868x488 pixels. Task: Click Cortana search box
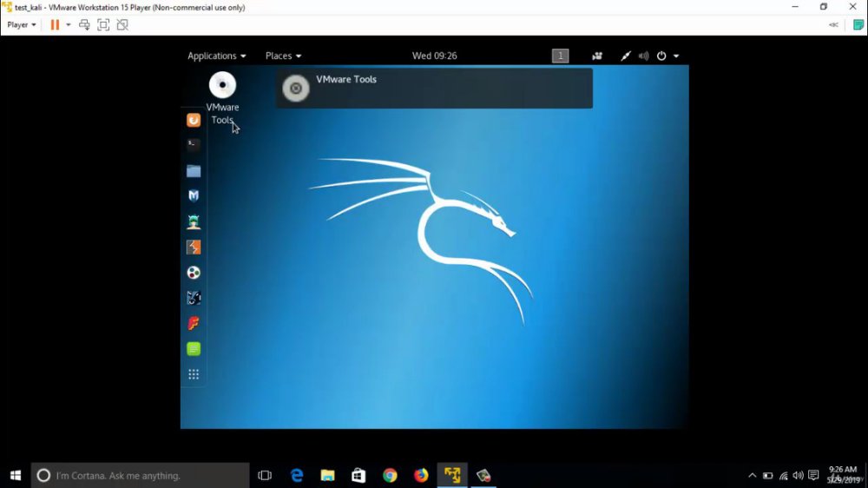[140, 475]
